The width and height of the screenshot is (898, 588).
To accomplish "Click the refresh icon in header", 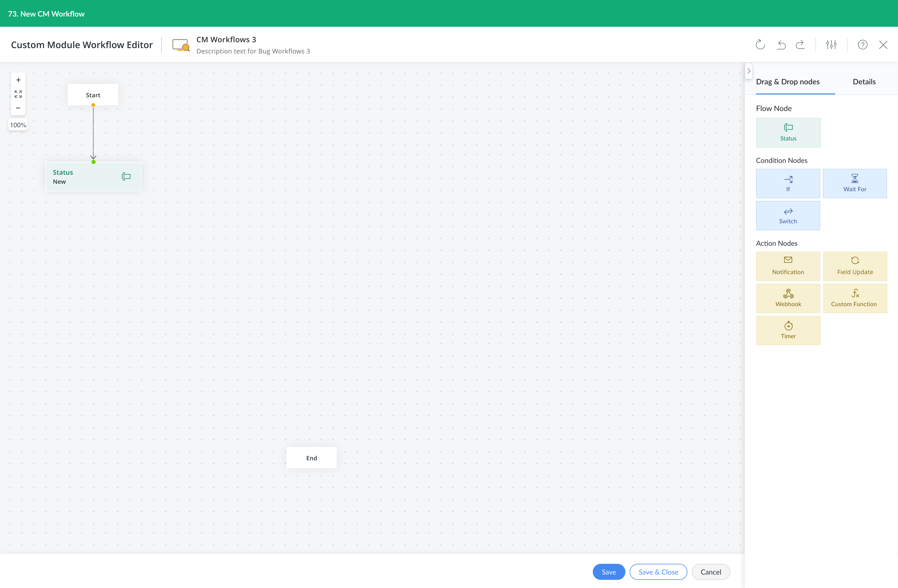I will pyautogui.click(x=760, y=45).
